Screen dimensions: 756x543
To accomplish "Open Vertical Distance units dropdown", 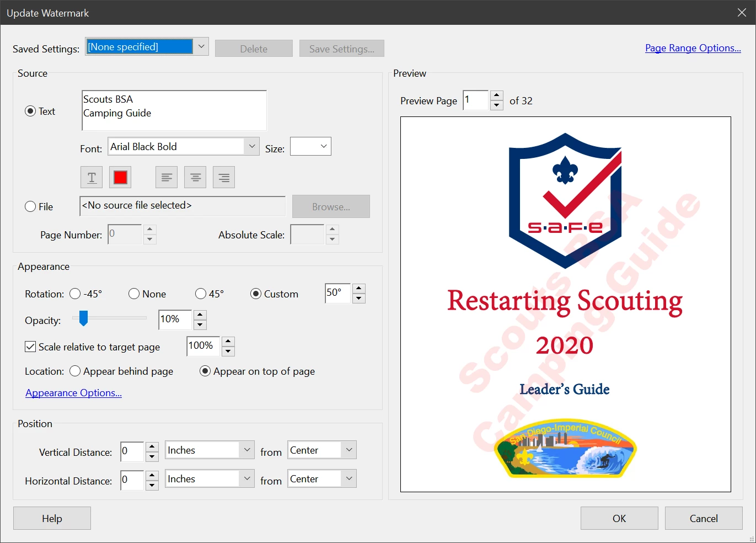I will 210,450.
